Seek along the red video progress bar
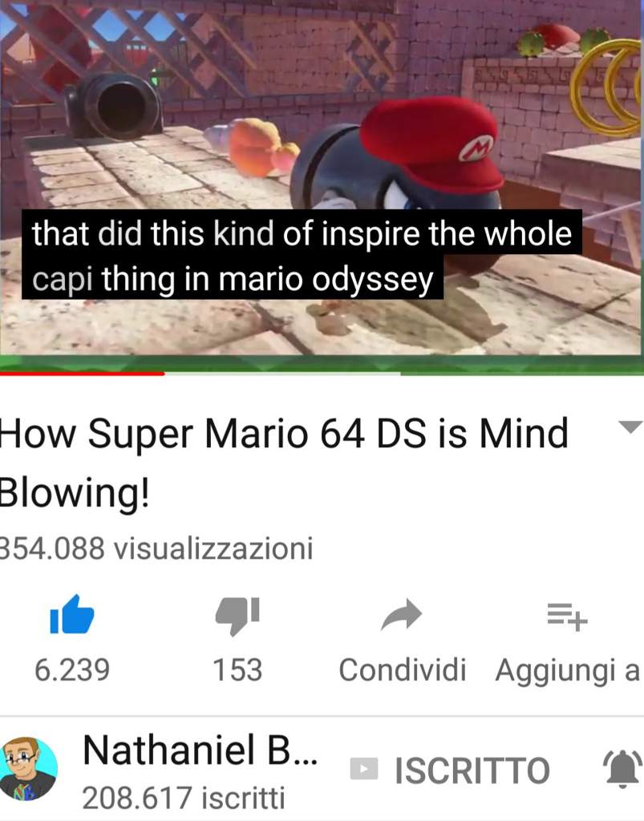 click(x=82, y=374)
